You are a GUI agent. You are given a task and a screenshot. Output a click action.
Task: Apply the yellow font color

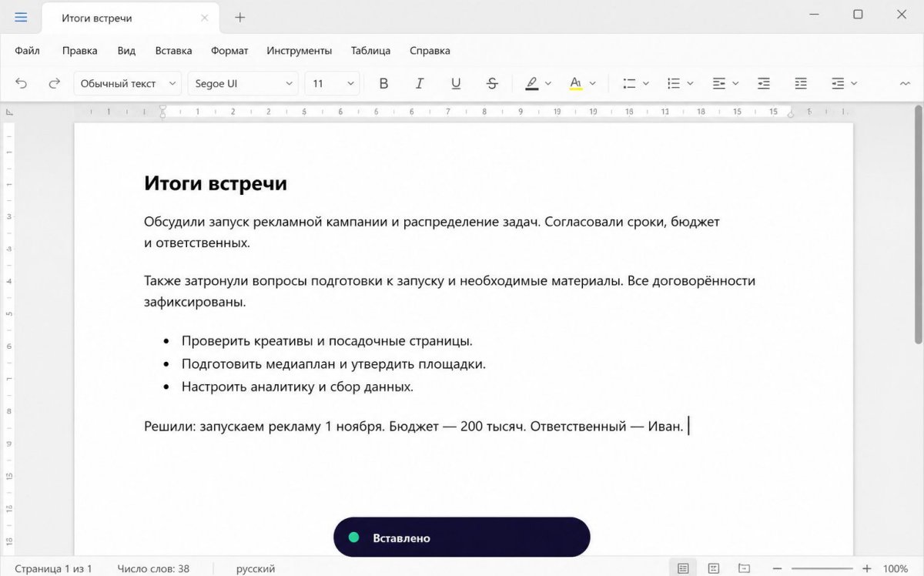[575, 83]
